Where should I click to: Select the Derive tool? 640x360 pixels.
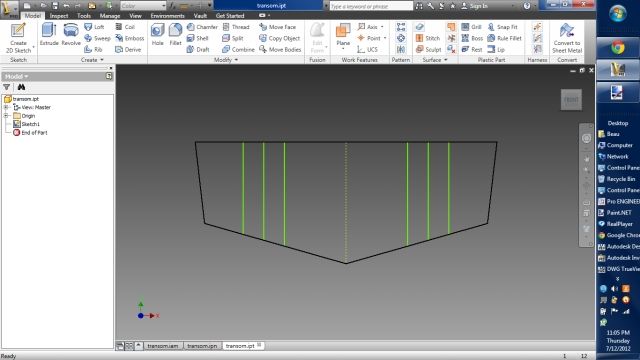[128, 49]
